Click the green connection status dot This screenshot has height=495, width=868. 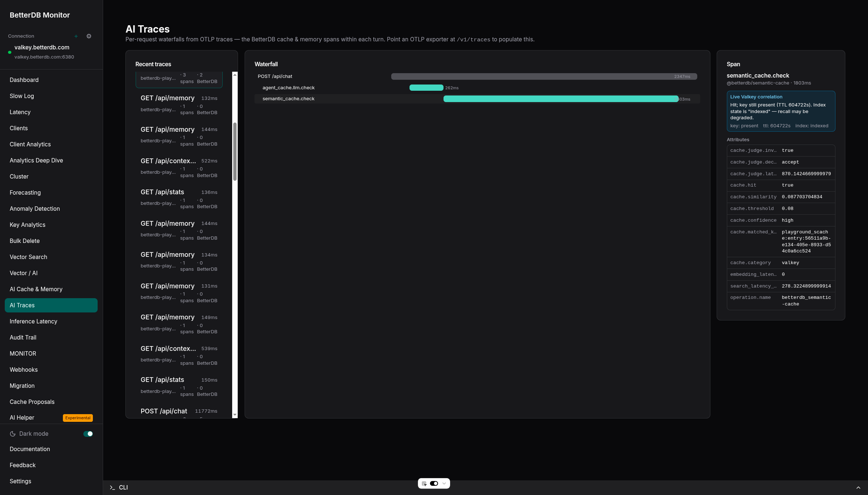(10, 52)
